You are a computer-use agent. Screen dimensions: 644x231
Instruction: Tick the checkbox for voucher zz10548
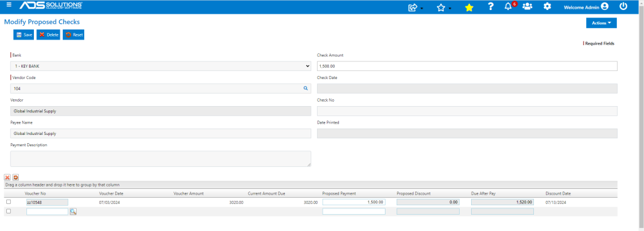click(x=9, y=202)
